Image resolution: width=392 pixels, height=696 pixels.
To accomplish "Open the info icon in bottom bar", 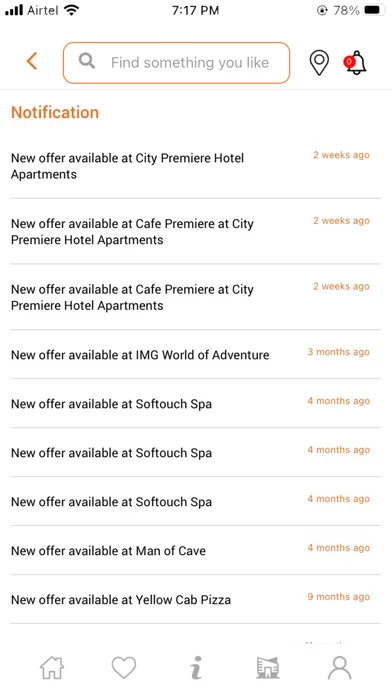I will (x=196, y=668).
